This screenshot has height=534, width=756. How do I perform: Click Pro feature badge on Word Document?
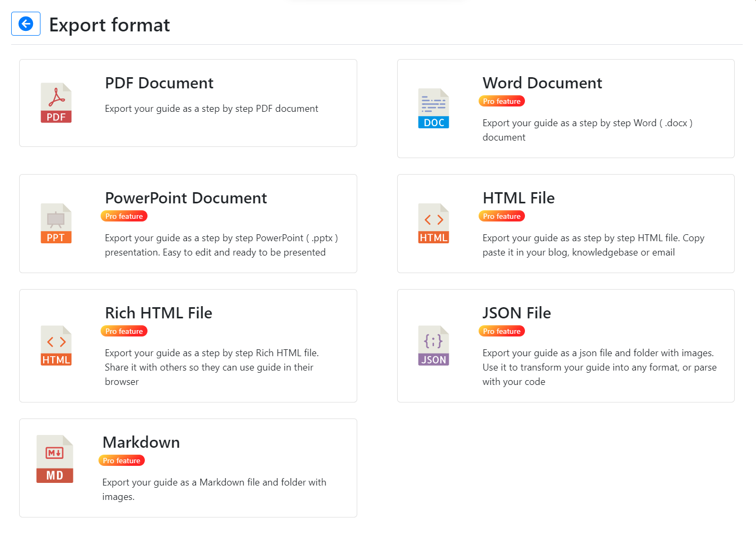pyautogui.click(x=501, y=101)
